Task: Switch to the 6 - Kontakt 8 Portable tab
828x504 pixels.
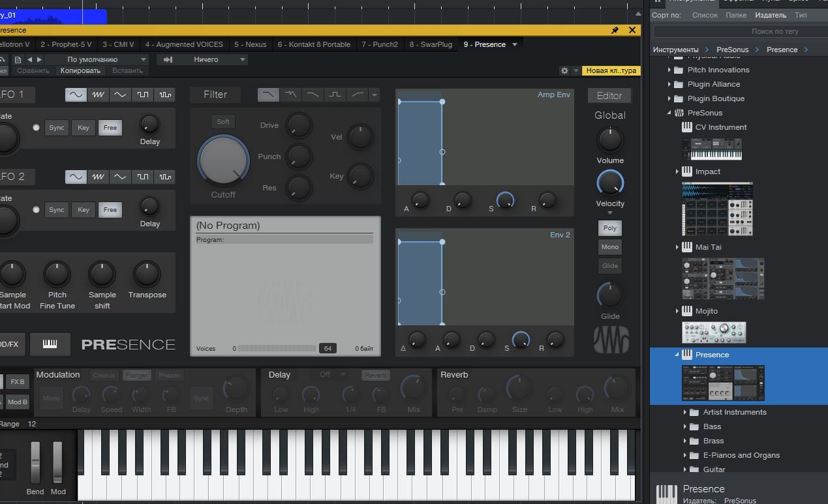Action: 314,44
